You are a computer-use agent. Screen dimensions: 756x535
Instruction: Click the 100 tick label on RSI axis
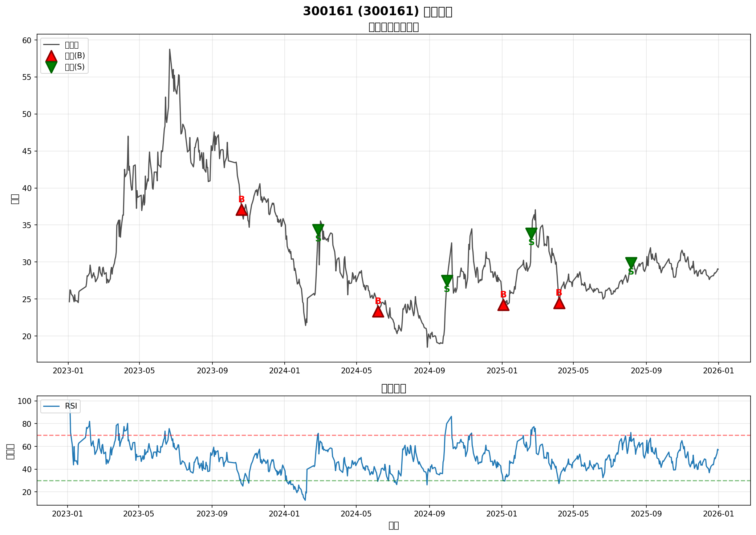[x=25, y=401]
